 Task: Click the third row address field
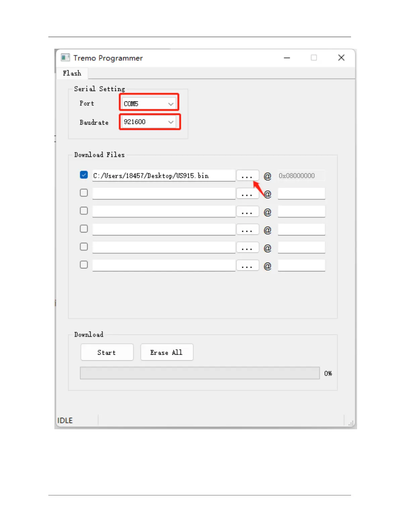tap(301, 212)
